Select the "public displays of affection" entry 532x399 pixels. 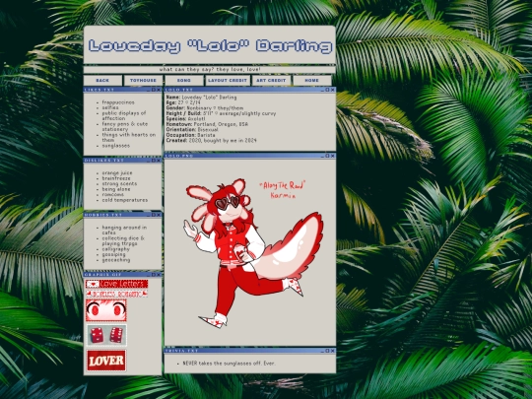[124, 115]
